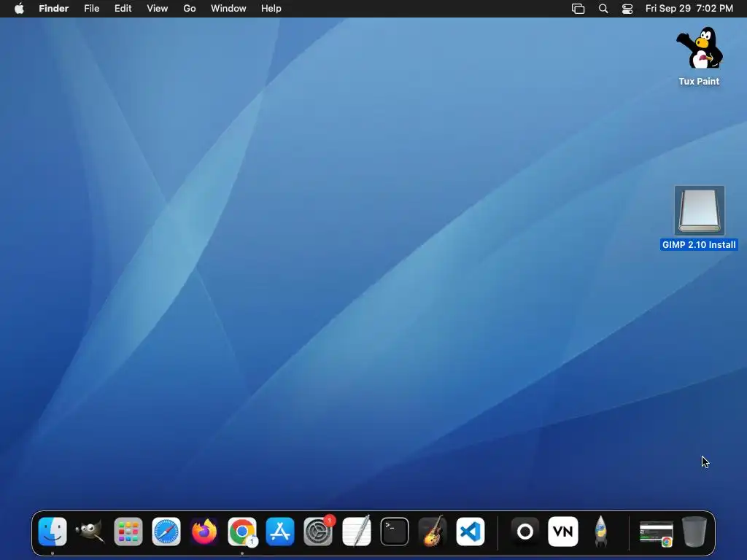Viewport: 747px width, 560px height.
Task: Click the GIMP 2.10 Install label
Action: pos(699,245)
